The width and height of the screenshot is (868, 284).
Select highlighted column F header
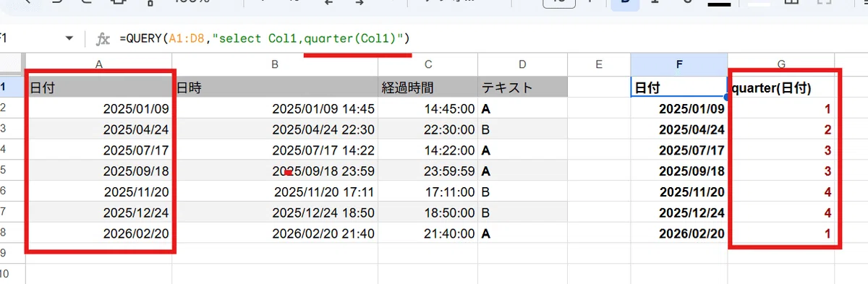coord(679,64)
